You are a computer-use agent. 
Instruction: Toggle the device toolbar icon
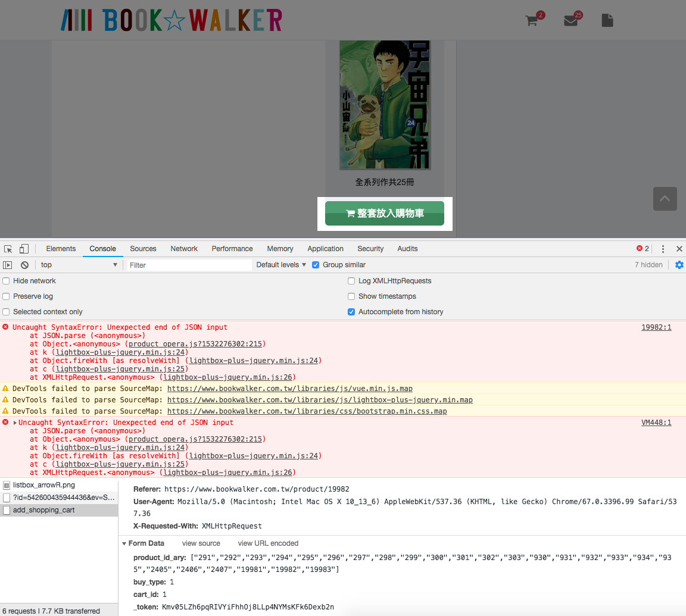click(24, 249)
